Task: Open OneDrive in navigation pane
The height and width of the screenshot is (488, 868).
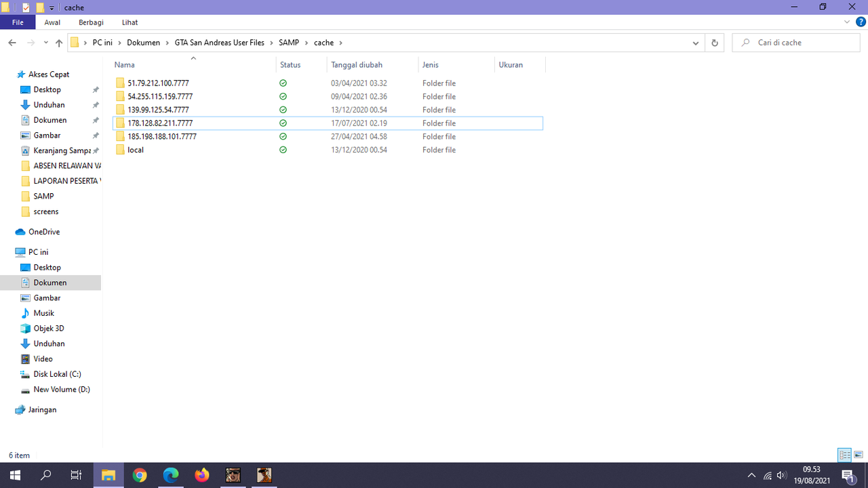Action: coord(43,232)
